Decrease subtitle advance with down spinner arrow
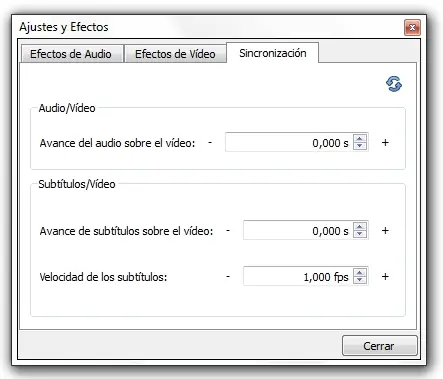Image resolution: width=443 pixels, height=379 pixels. pos(360,234)
